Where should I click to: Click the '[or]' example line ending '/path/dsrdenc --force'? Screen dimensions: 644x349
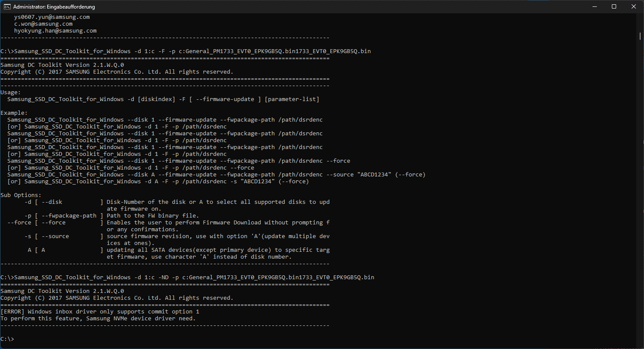tap(131, 168)
